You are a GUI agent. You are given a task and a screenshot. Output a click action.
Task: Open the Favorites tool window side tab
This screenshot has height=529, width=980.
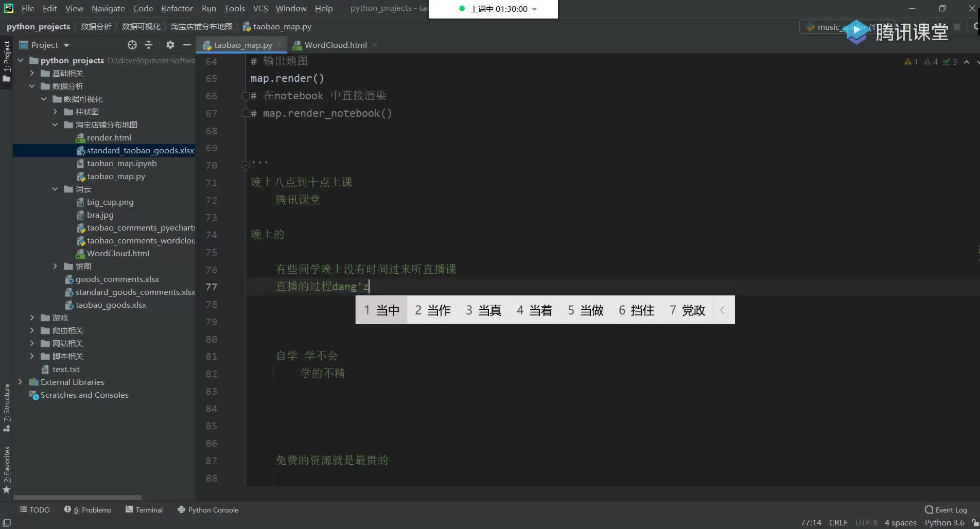pos(6,469)
